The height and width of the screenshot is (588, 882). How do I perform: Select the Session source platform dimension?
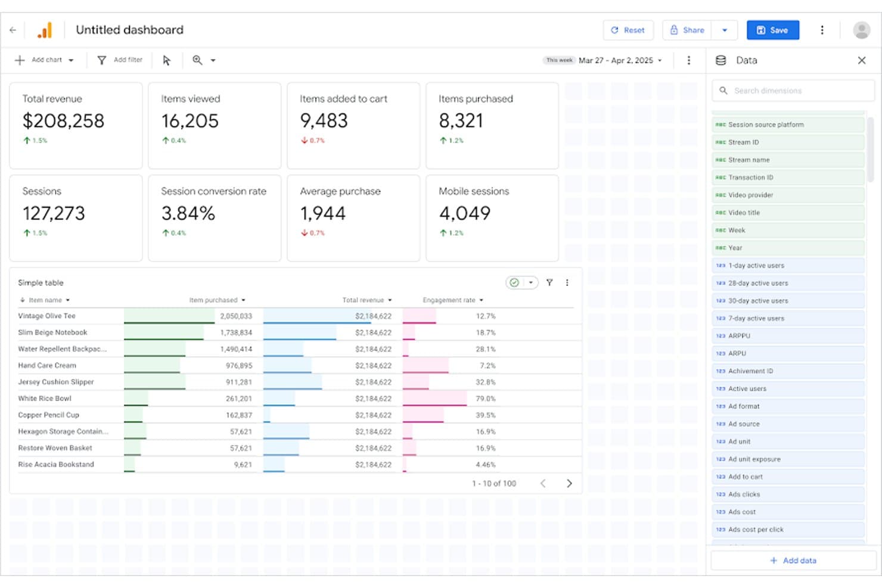pos(788,125)
